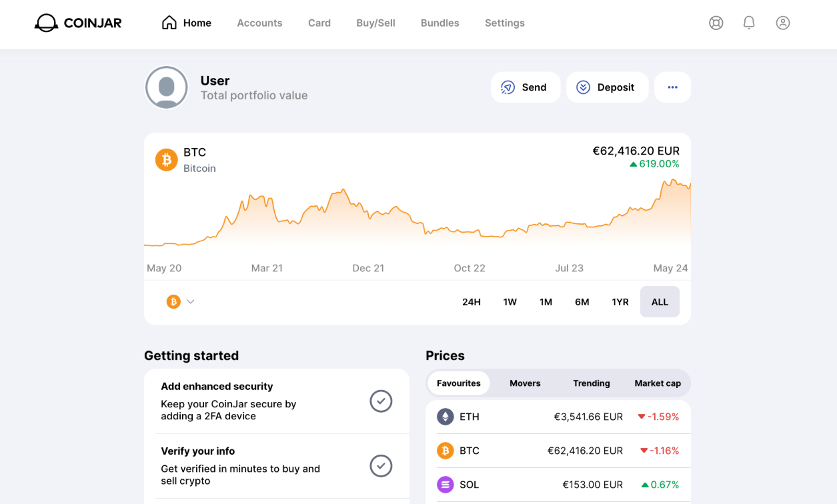Click the Bitcoin coin icon on the chart card

(x=166, y=159)
